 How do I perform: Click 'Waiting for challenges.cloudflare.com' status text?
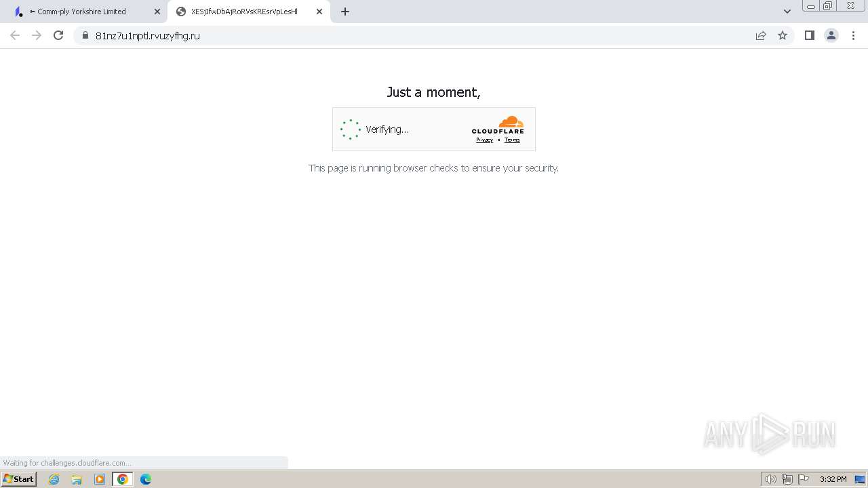67,463
